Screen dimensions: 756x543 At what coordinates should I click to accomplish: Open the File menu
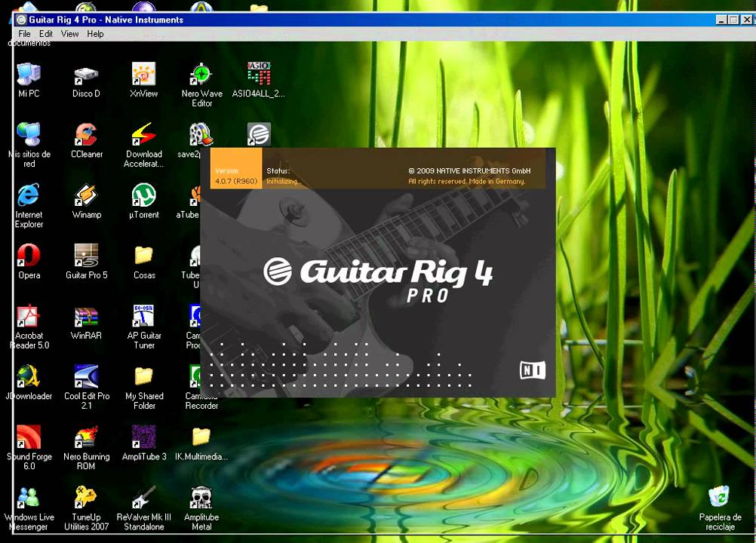coord(24,34)
